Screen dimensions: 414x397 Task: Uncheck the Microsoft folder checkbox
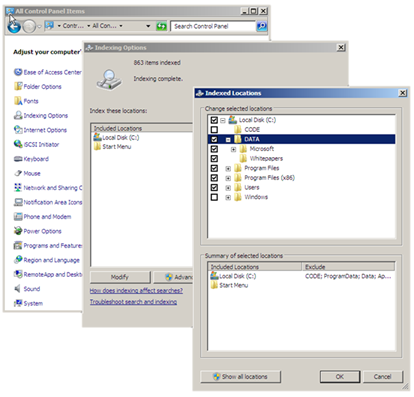coord(214,149)
